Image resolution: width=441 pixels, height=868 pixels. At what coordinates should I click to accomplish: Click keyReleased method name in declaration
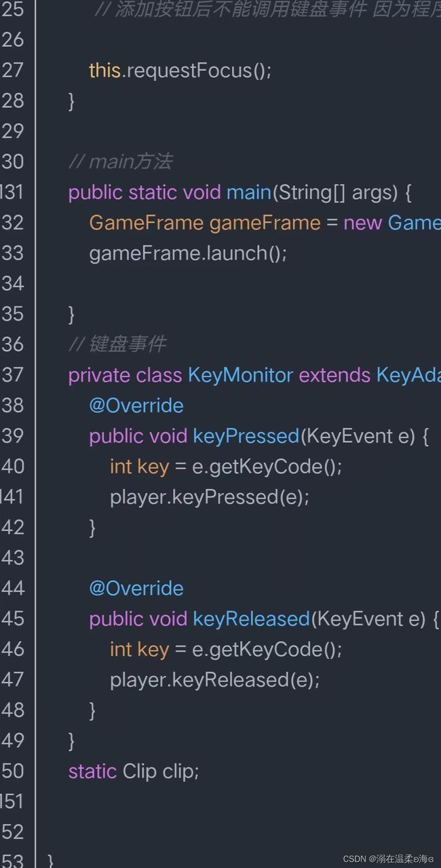coord(252,619)
